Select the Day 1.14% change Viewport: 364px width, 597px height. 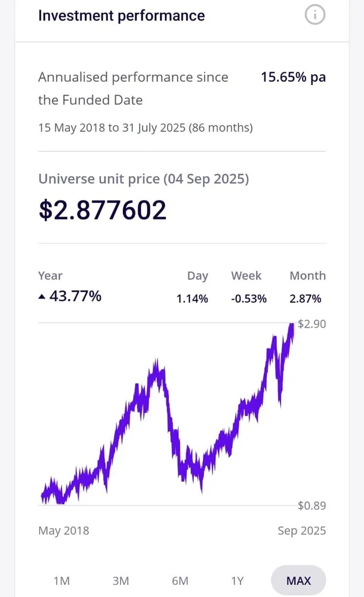tap(192, 298)
